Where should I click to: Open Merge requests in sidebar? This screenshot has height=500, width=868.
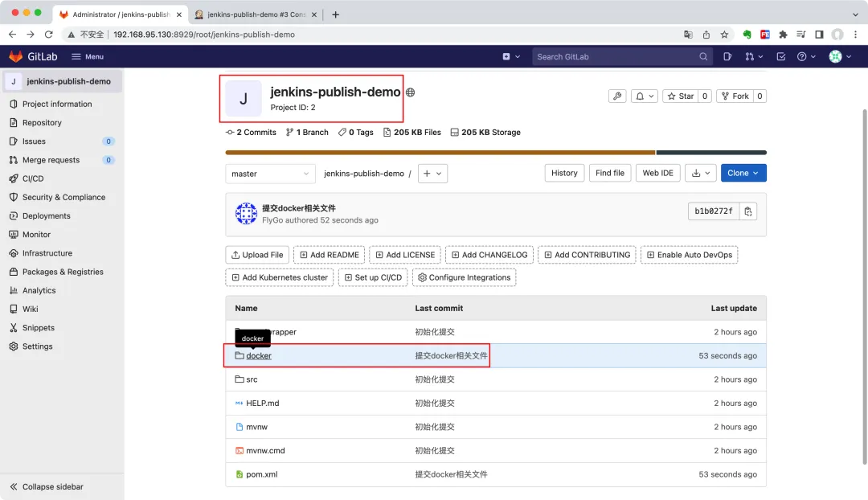[x=51, y=160]
